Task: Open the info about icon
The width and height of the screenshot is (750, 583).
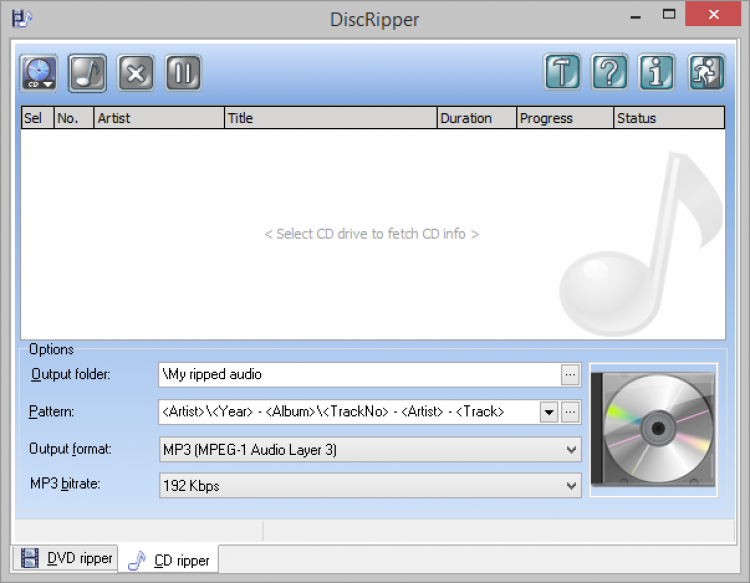Action: click(657, 72)
